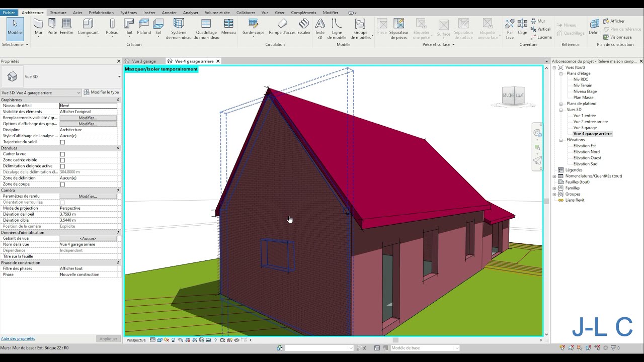Select the Cage shaft tool

[x=522, y=27]
